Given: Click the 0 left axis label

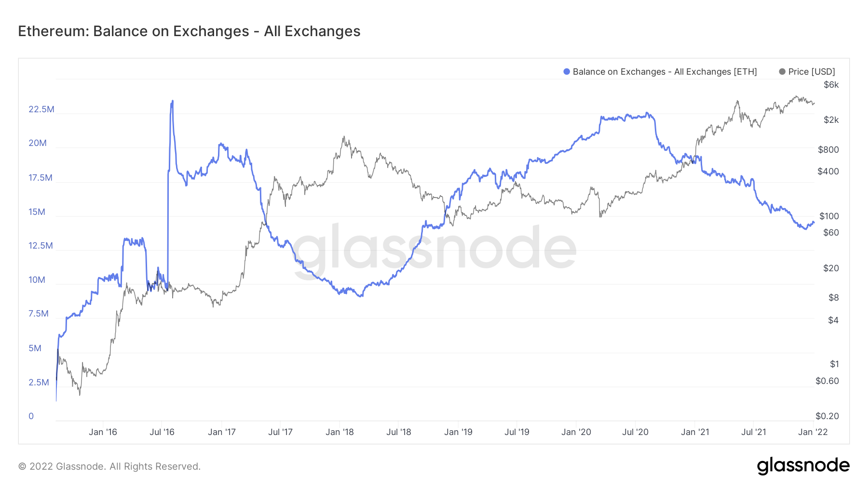Looking at the screenshot, I should click(31, 416).
